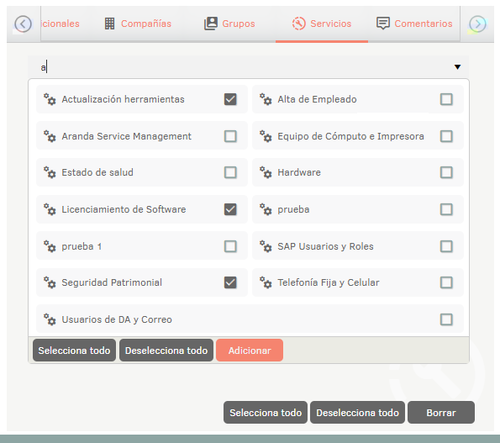Click the left scroll arrow for tabs

pos(23,24)
